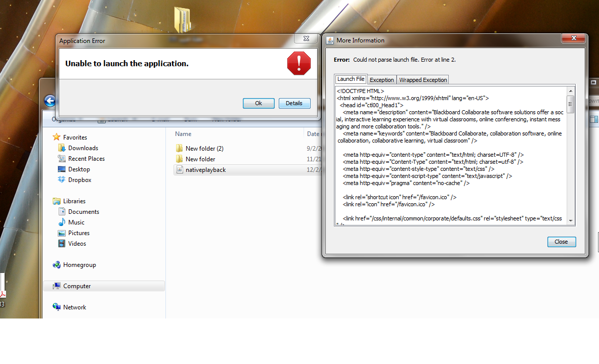Select the 'New folder (2)' file name

click(x=204, y=149)
